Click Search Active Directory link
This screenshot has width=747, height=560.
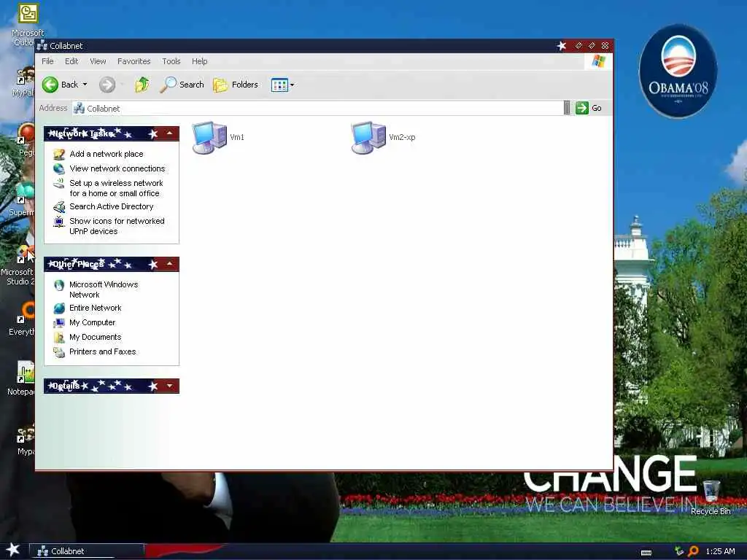pyautogui.click(x=112, y=206)
